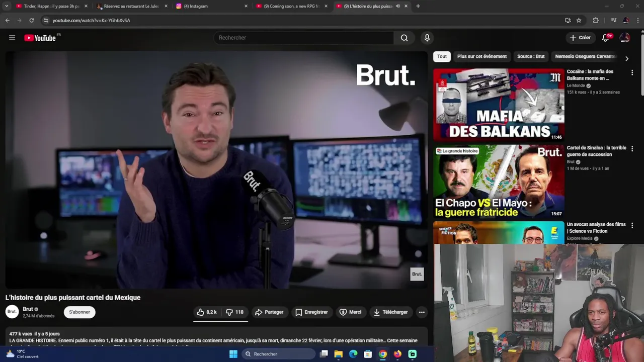The image size is (644, 362).
Task: Bookmark this page with the star icon
Action: tap(579, 20)
